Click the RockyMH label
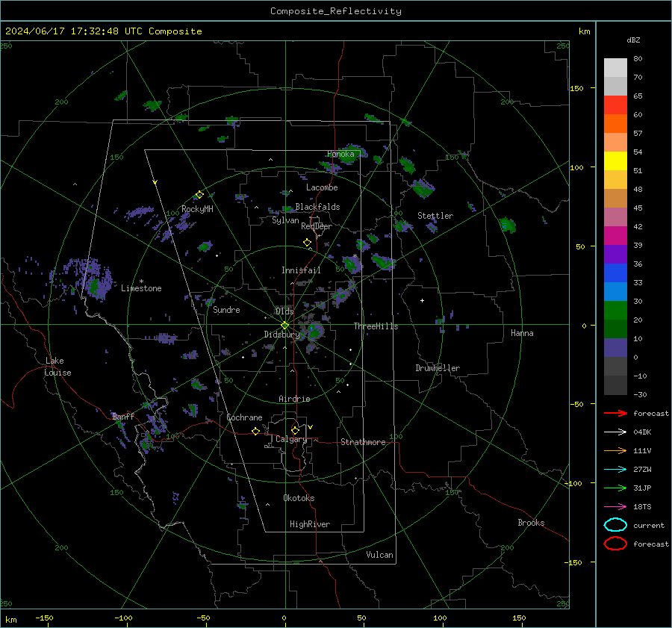This screenshot has width=672, height=628. tap(197, 209)
